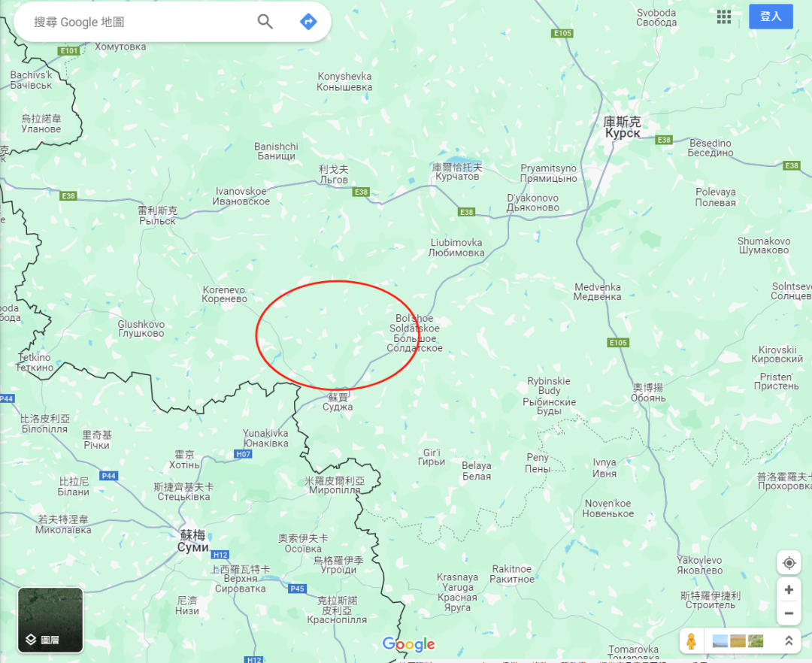Switch to satellite layer thumbnail
812x663 pixels.
coord(50,619)
